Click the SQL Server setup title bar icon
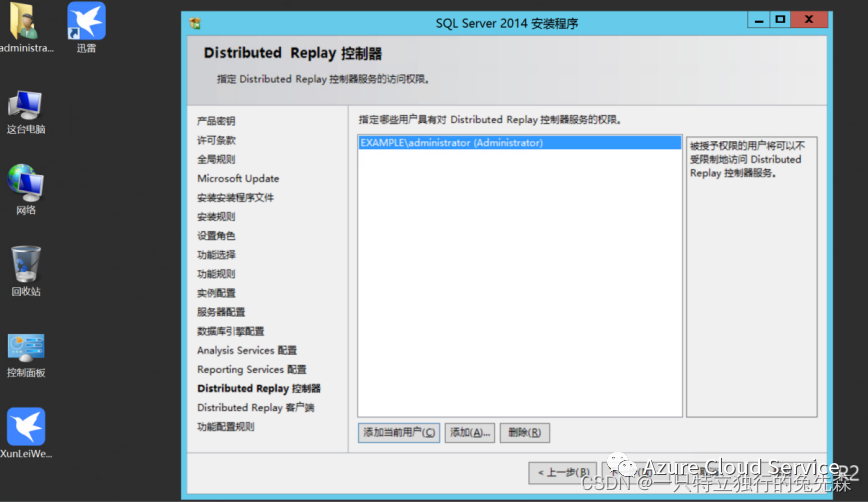This screenshot has height=502, width=868. 195,23
